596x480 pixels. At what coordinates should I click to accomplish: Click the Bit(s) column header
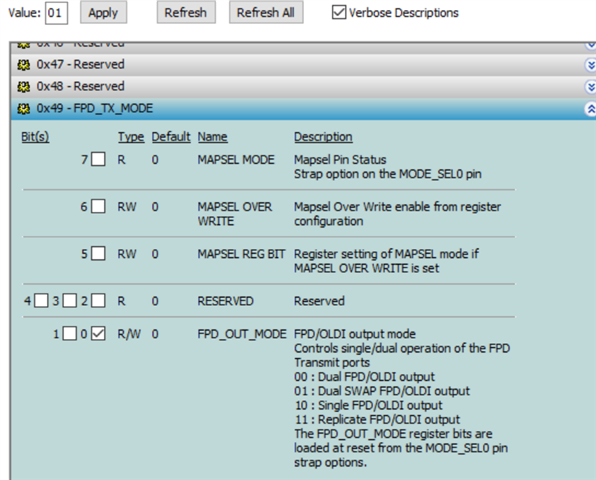pos(35,137)
